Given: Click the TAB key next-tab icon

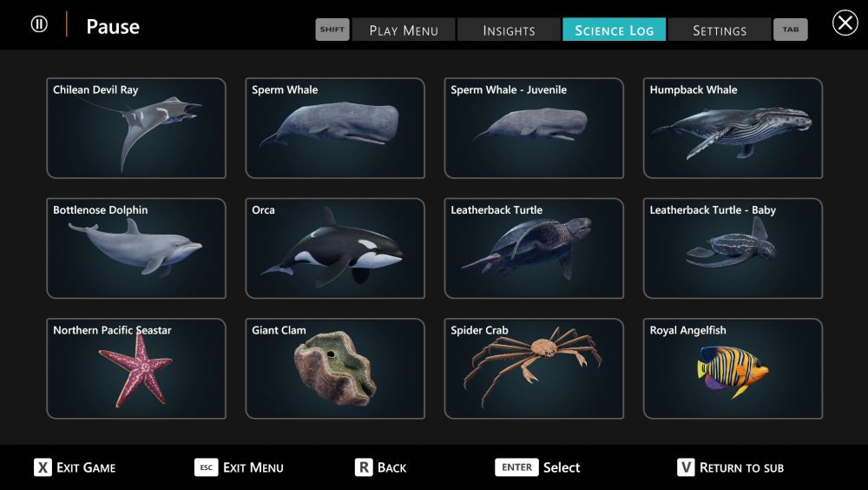Looking at the screenshot, I should 790,30.
